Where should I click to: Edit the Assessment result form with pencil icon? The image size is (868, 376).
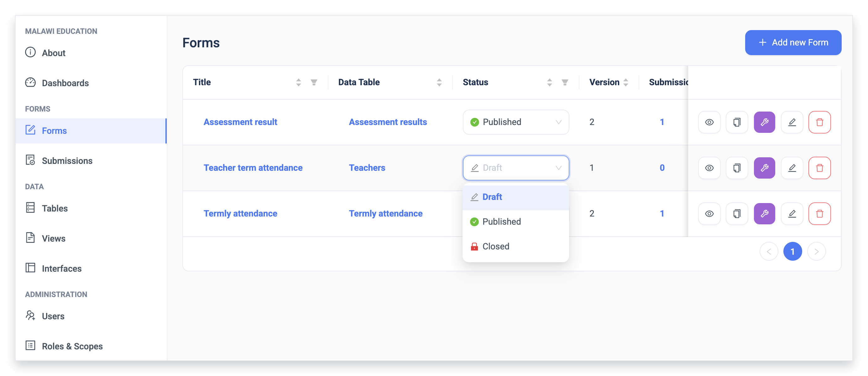tap(792, 122)
